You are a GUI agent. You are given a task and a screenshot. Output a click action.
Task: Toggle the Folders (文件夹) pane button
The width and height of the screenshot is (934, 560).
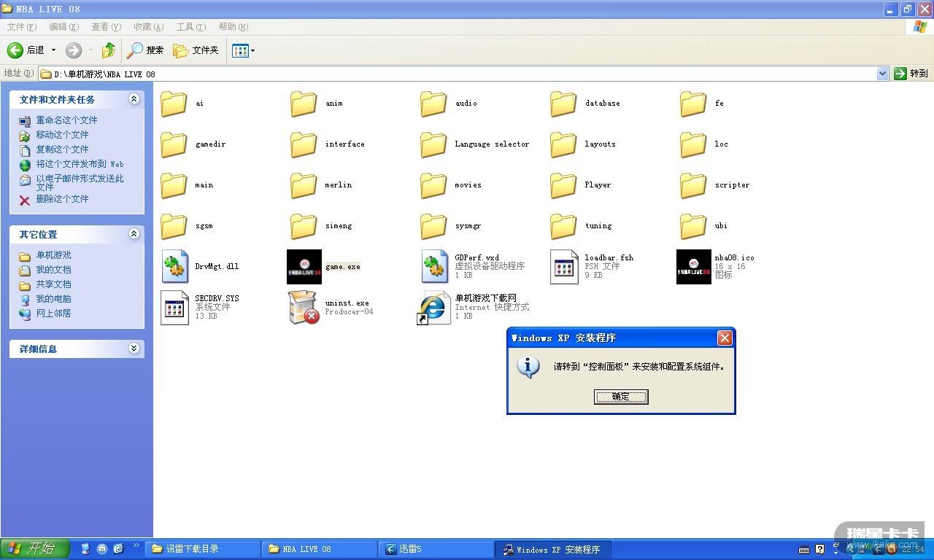pos(196,50)
